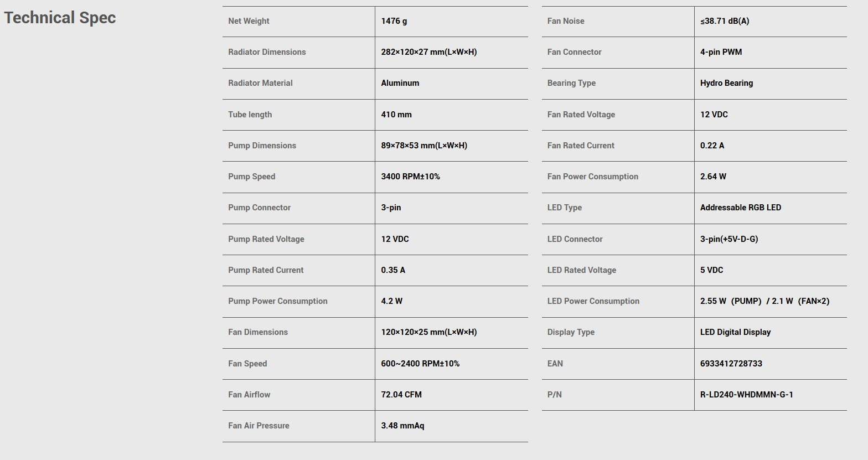The width and height of the screenshot is (868, 460).
Task: Click the Pump Power Consumption label
Action: [x=278, y=301]
